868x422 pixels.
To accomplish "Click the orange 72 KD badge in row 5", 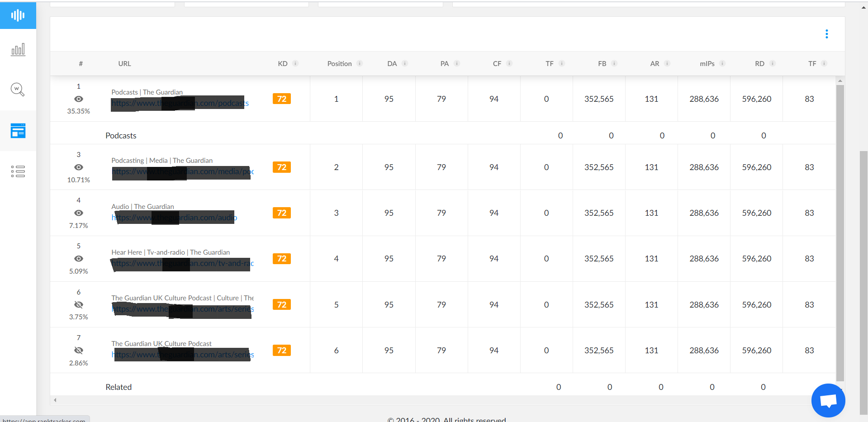I will click(281, 259).
